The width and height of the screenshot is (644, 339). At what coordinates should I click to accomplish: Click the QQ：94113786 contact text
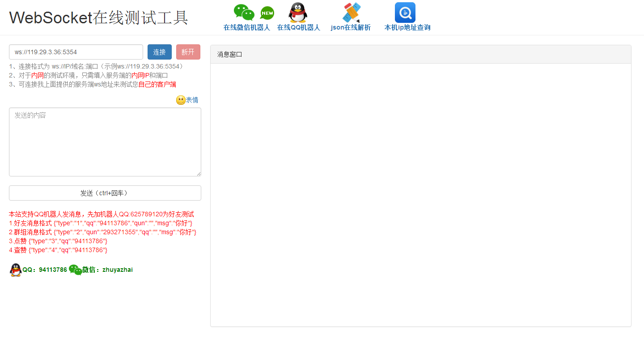pyautogui.click(x=45, y=270)
